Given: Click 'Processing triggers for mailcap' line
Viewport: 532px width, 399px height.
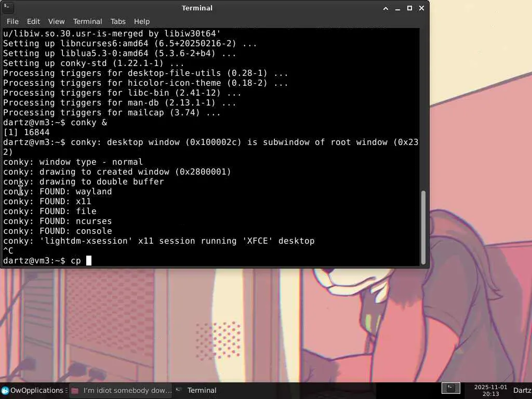Looking at the screenshot, I should pos(112,112).
